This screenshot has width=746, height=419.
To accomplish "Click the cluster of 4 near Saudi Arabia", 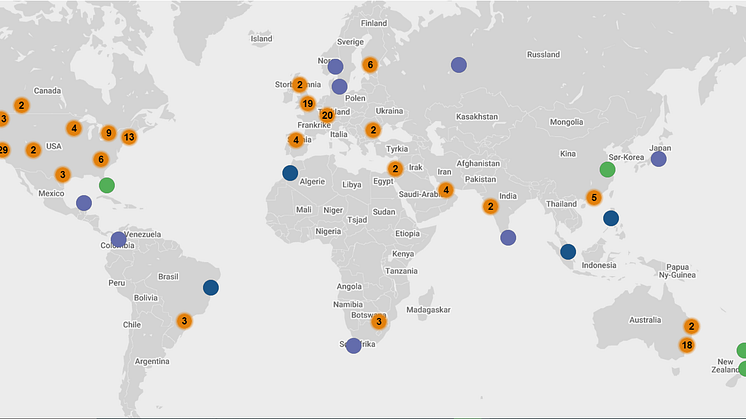I will 445,189.
